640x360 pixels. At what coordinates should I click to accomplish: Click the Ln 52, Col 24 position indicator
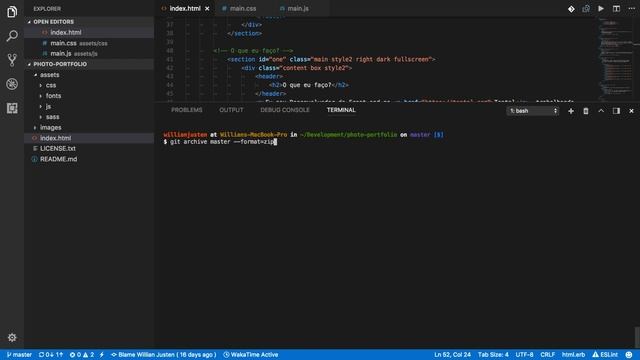pyautogui.click(x=452, y=355)
